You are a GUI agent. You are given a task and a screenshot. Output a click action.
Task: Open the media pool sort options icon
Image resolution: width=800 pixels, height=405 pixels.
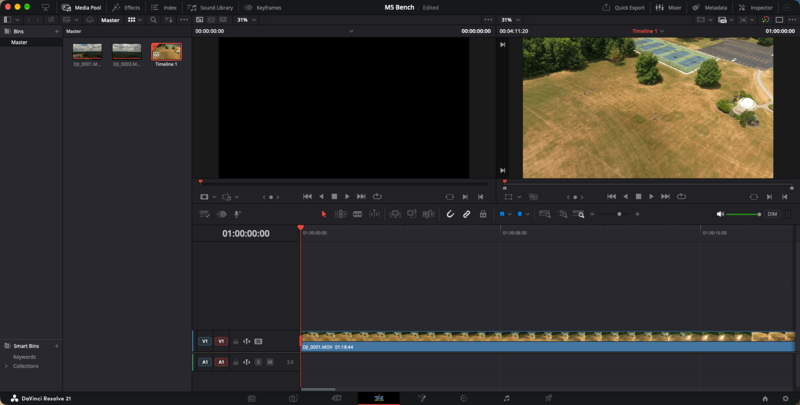(x=169, y=20)
